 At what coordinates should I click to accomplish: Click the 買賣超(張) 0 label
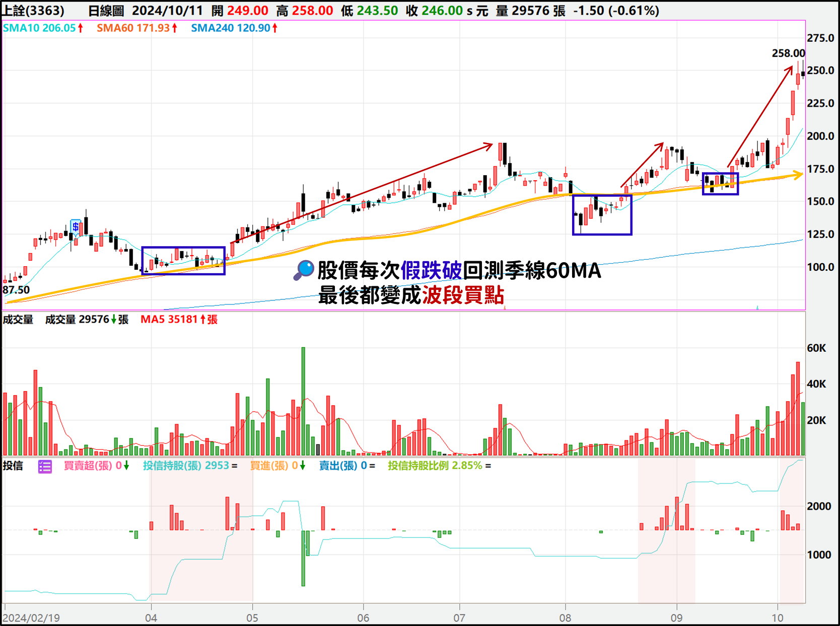pyautogui.click(x=97, y=466)
